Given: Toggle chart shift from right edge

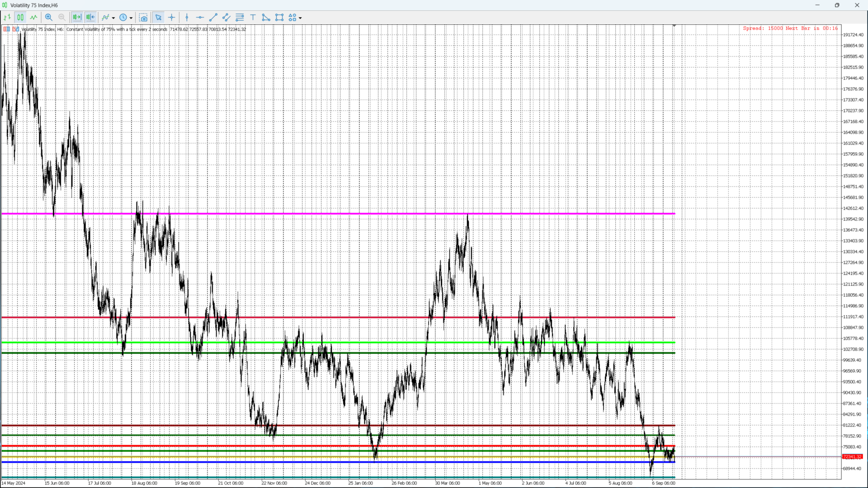Looking at the screenshot, I should coord(90,18).
